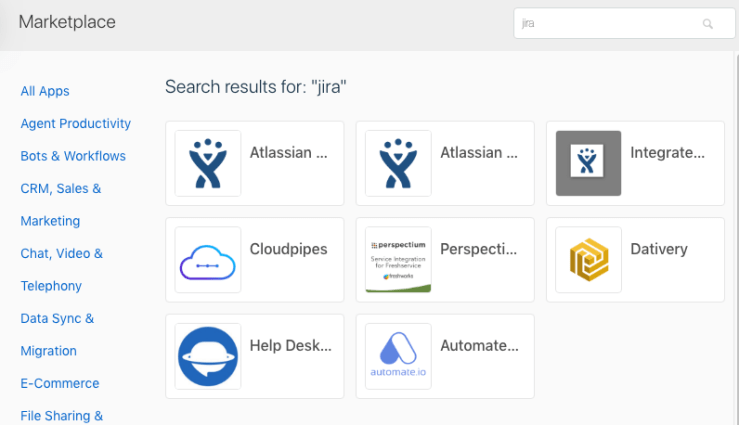This screenshot has width=739, height=425.
Task: Click the search magnifier icon
Action: coord(708,24)
